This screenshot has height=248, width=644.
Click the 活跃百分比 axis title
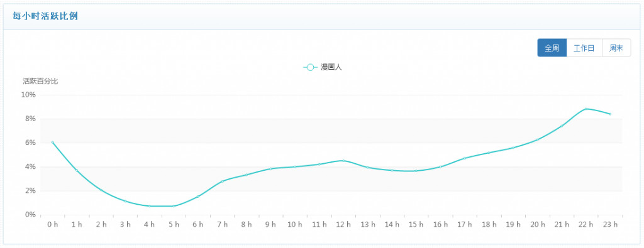point(40,81)
